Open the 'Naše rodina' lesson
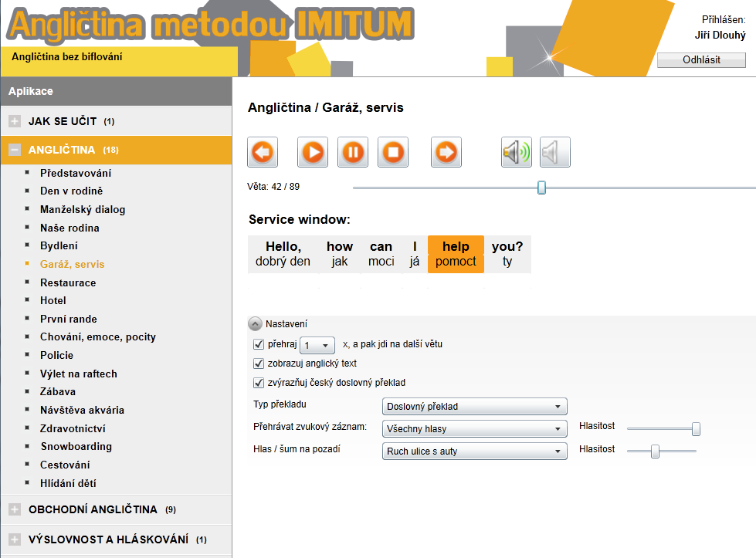756x558 pixels. coord(69,228)
